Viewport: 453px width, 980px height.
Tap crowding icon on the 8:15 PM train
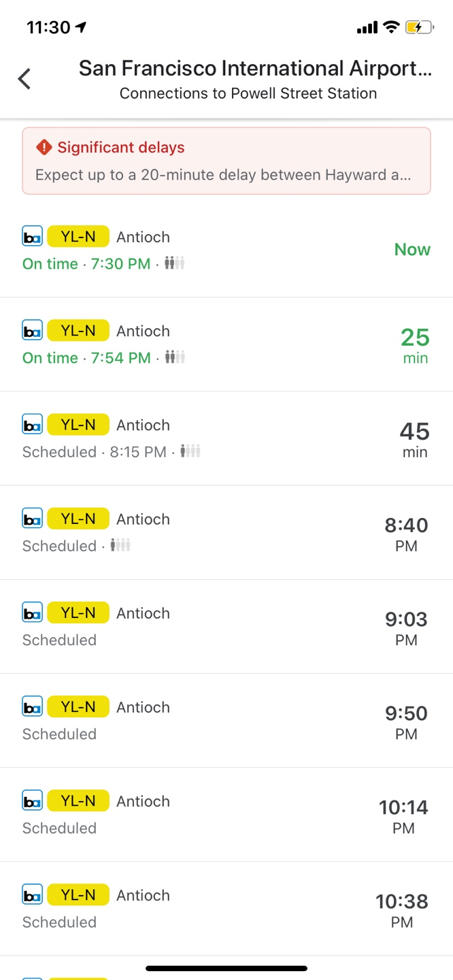point(190,451)
